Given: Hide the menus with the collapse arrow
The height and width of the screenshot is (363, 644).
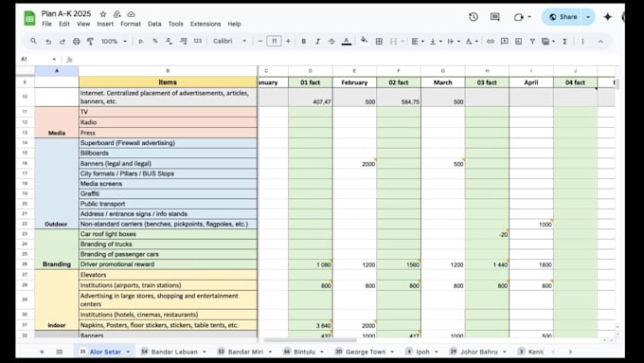Looking at the screenshot, I should [600, 41].
